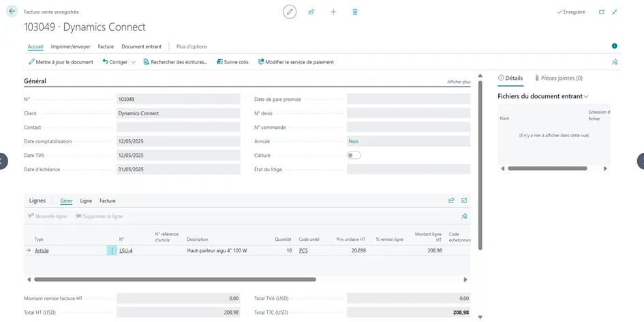Viewport: 644px width, 322px height.
Task: Click Afficher plus in Général
Action: 459,82
